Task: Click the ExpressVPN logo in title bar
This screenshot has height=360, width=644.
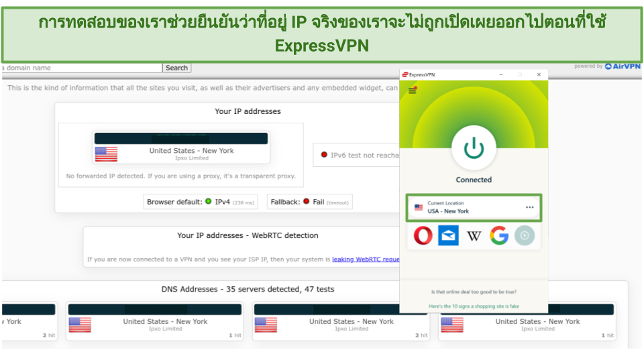Action: [405, 74]
